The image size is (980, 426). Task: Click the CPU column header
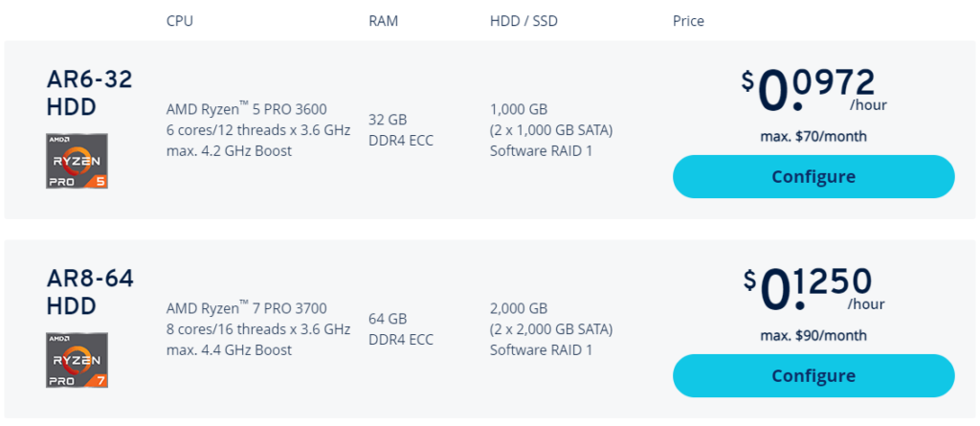point(179,21)
